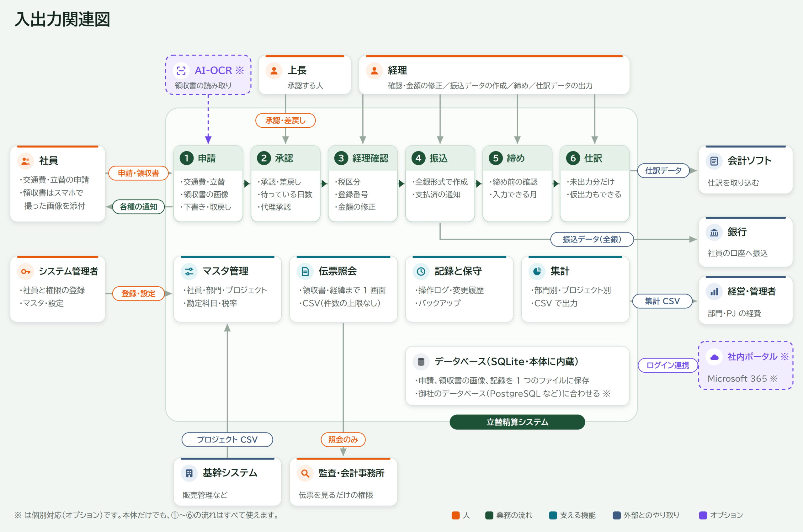Click the 入出力関連図 title
The image size is (803, 532).
pyautogui.click(x=63, y=19)
